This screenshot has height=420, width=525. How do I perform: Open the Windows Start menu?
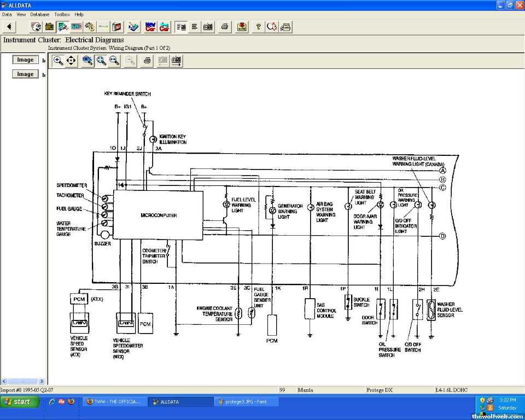coord(20,402)
